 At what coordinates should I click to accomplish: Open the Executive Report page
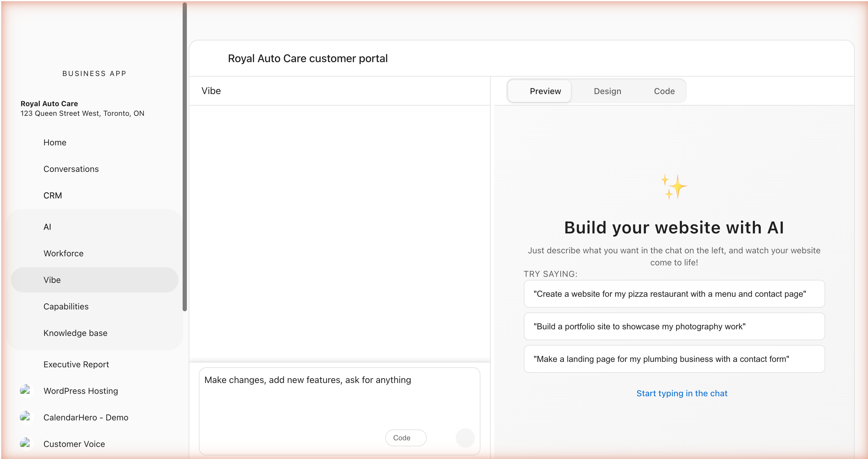76,364
